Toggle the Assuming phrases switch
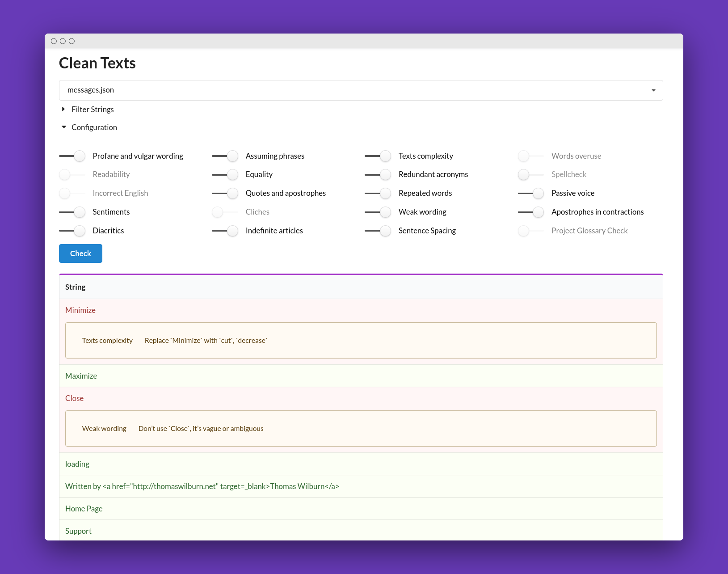The height and width of the screenshot is (574, 728). coord(225,156)
